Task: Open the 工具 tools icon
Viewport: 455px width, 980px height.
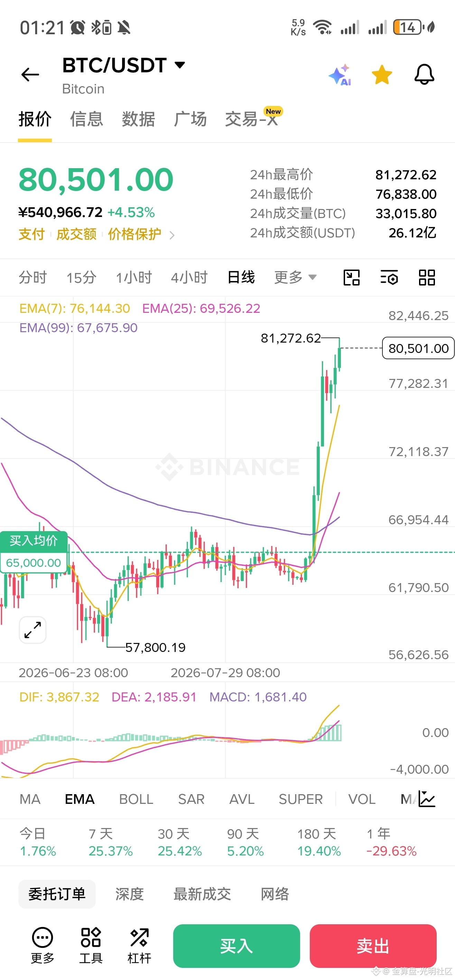Action: pos(91,946)
